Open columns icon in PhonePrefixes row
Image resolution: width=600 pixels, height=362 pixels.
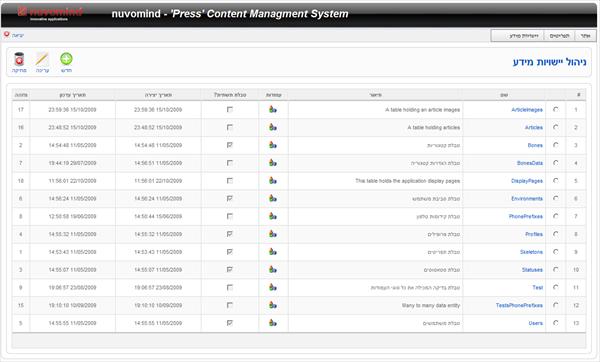point(272,216)
